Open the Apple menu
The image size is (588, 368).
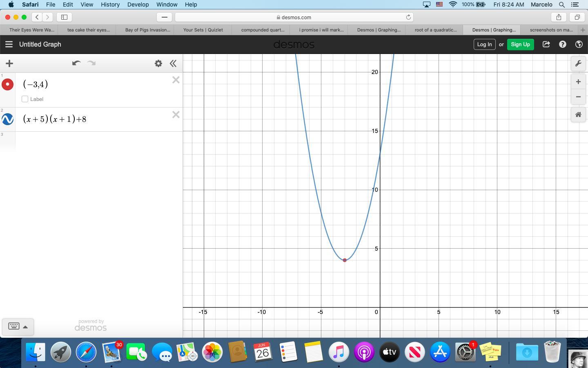point(11,4)
